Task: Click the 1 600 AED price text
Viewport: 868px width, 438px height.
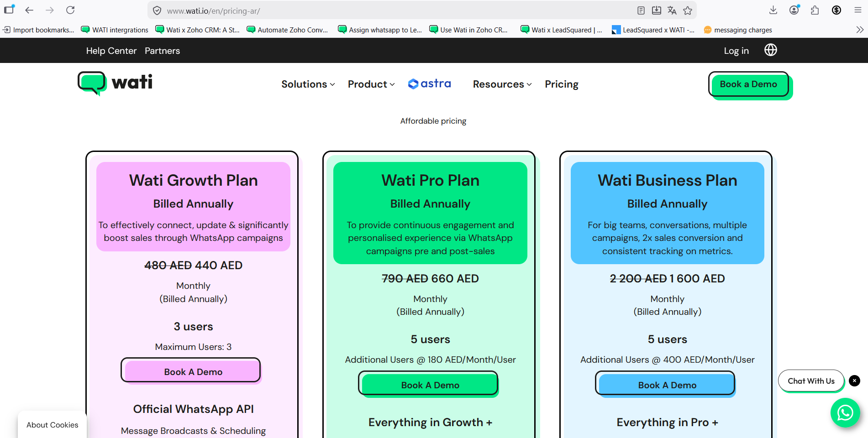Action: point(697,278)
